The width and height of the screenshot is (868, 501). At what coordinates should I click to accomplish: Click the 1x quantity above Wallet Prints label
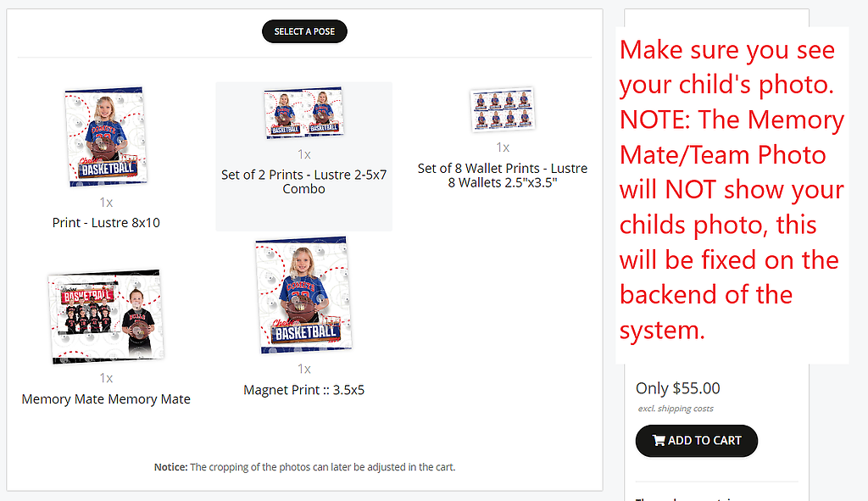(503, 148)
